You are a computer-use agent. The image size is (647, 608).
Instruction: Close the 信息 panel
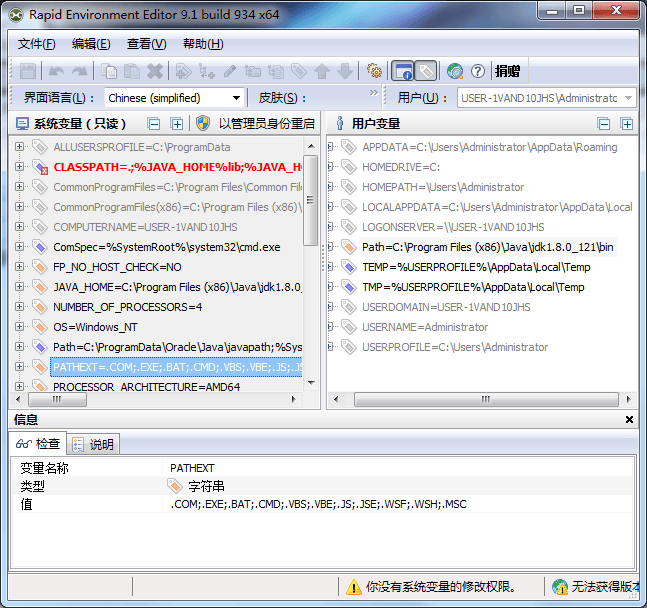point(629,419)
